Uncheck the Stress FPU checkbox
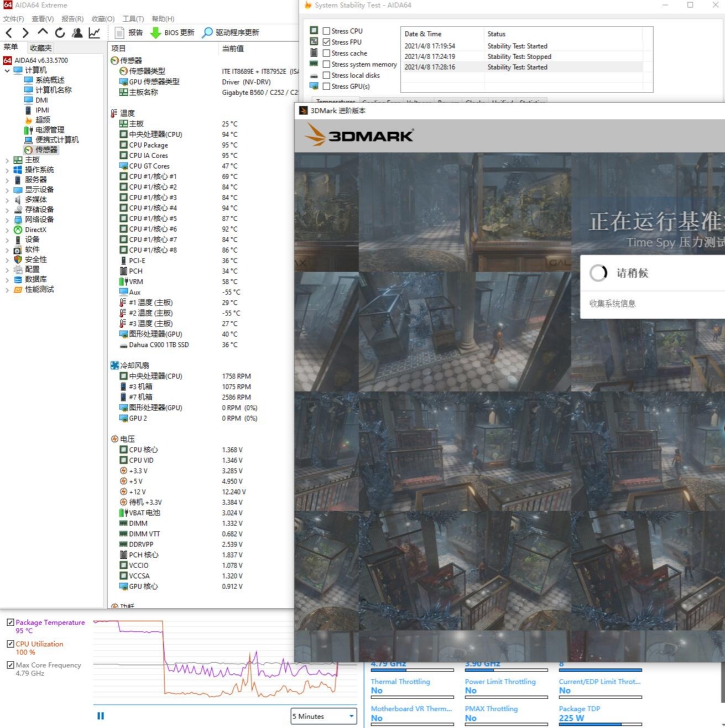 pyautogui.click(x=326, y=42)
